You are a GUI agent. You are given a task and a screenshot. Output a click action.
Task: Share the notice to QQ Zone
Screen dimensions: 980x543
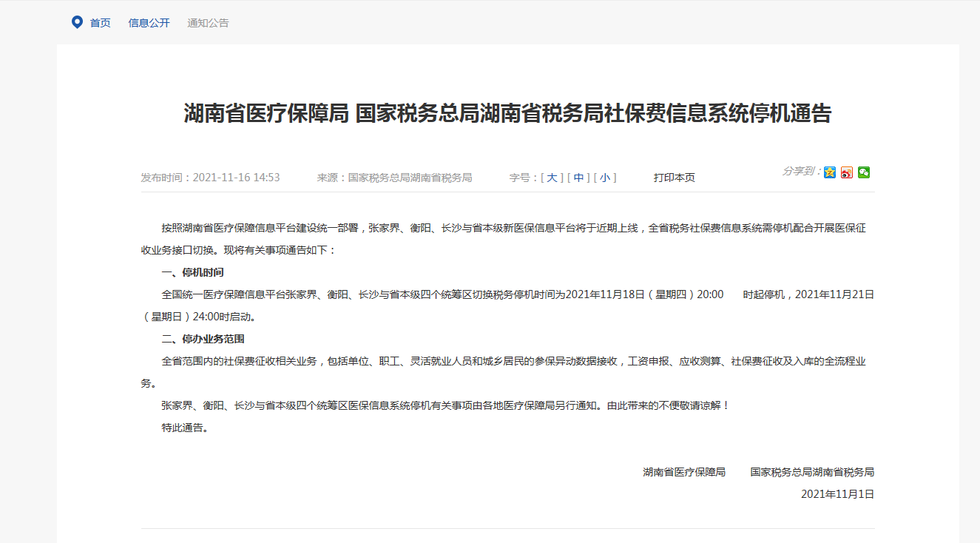[x=830, y=172]
